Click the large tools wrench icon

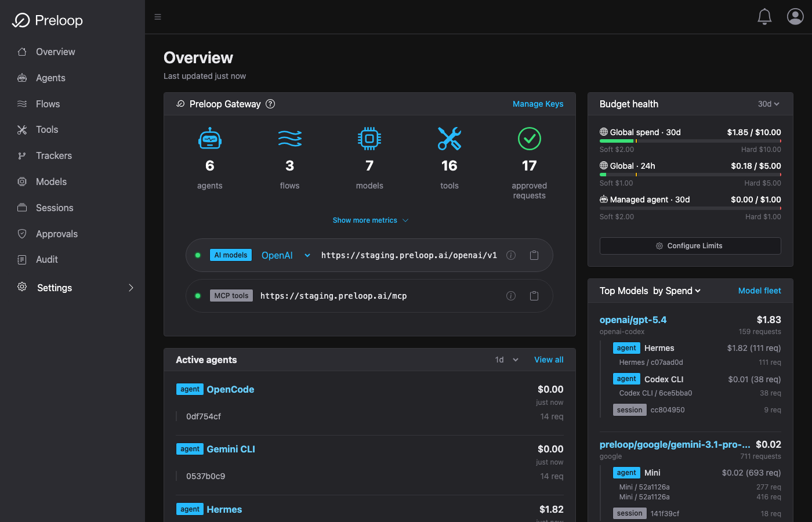click(x=449, y=139)
